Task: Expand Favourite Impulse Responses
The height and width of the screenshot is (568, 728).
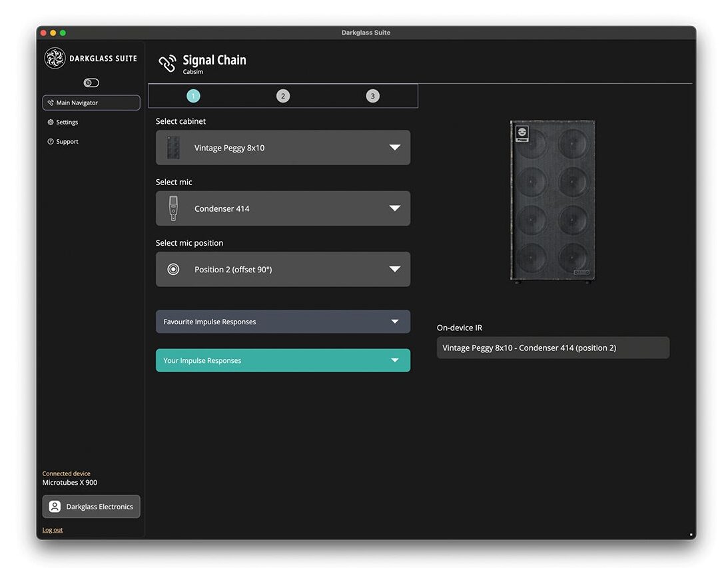Action: 283,322
